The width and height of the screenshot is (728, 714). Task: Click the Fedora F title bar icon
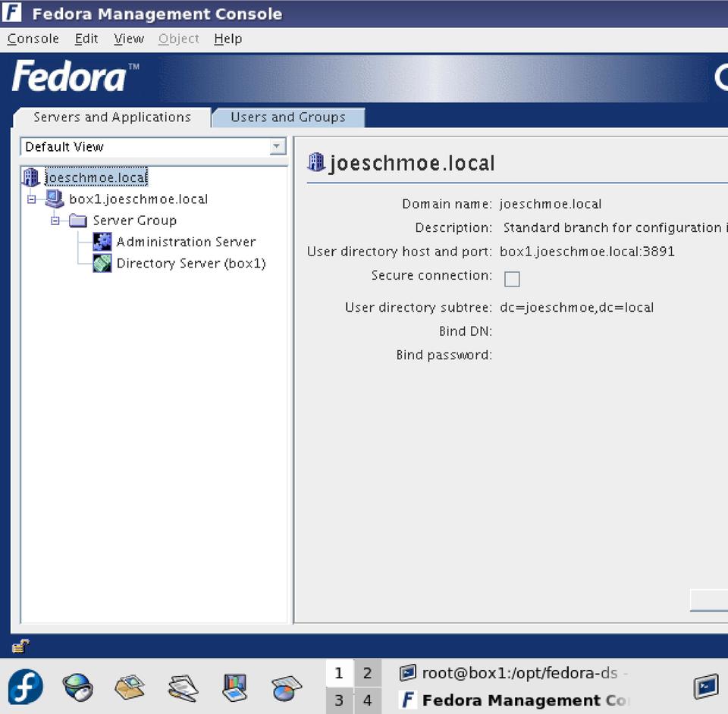[x=11, y=12]
